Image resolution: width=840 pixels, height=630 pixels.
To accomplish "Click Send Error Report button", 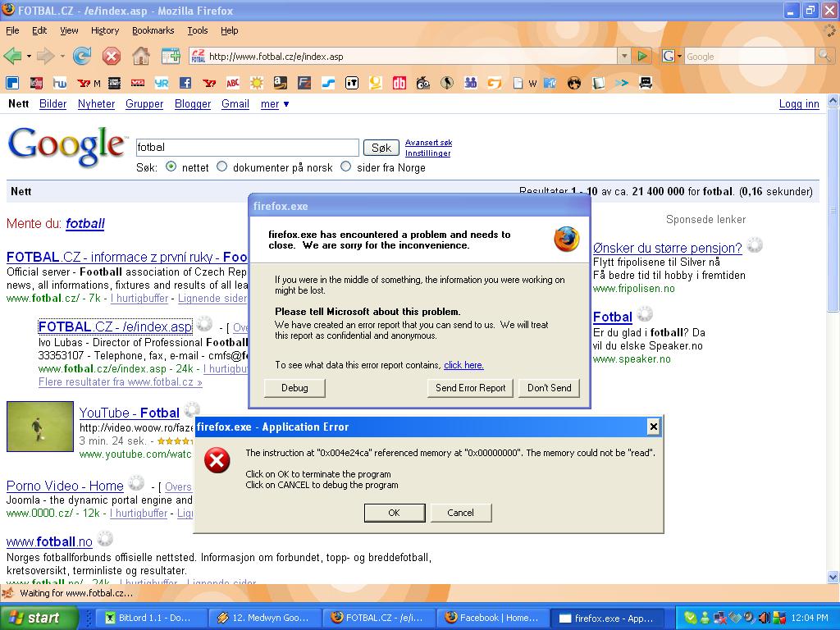I will 470,388.
